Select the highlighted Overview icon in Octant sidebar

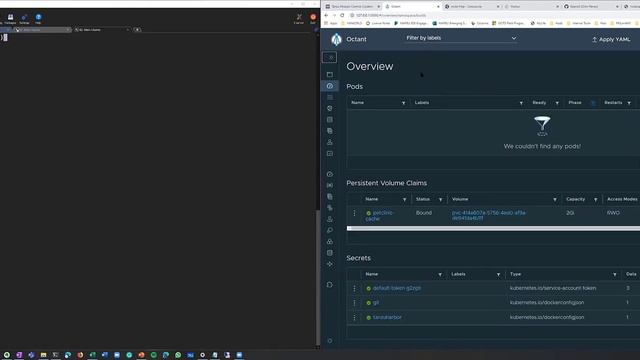[330, 86]
